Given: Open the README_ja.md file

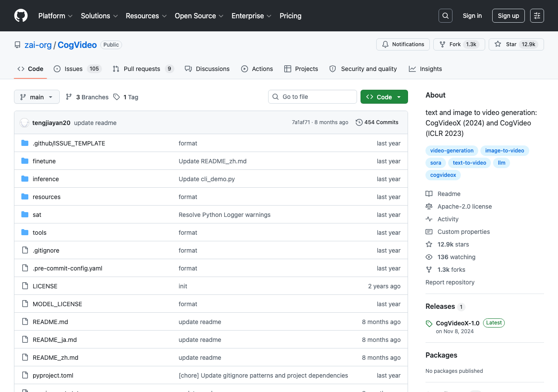Looking at the screenshot, I should click(x=54, y=340).
